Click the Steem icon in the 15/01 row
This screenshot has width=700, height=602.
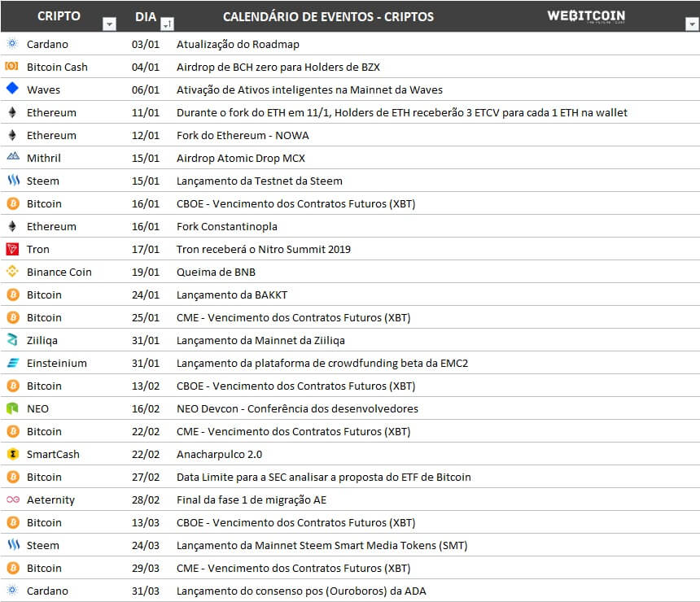(x=13, y=180)
